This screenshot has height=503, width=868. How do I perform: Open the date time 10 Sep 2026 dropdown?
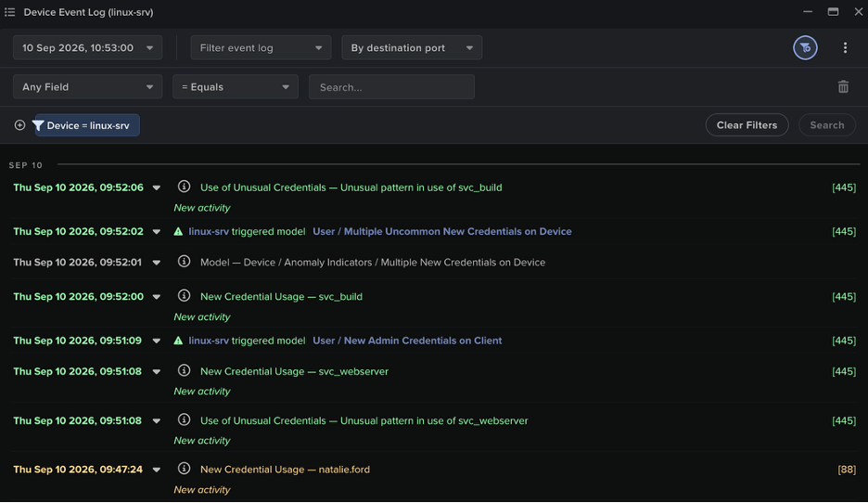point(87,47)
